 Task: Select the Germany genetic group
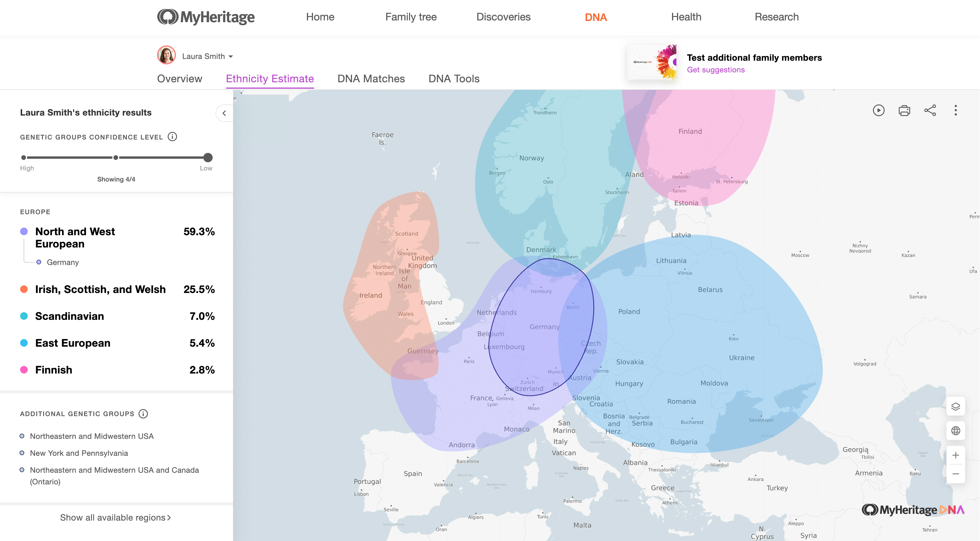click(x=63, y=262)
